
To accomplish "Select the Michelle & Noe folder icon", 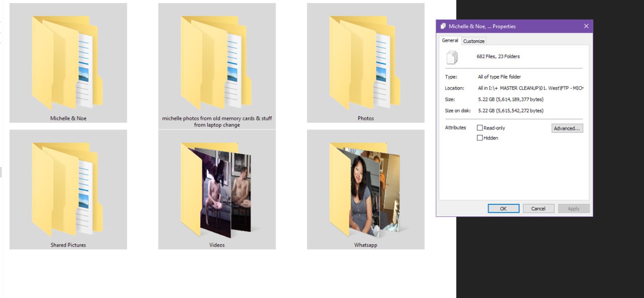I will (x=68, y=63).
